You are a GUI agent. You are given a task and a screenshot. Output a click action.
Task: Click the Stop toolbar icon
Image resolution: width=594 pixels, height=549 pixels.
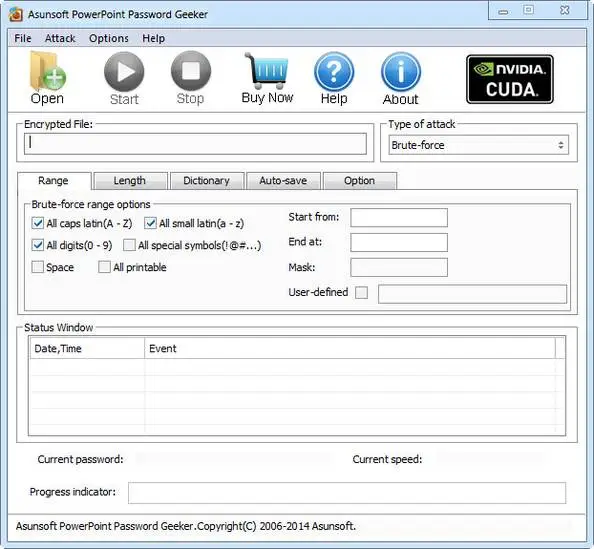pyautogui.click(x=191, y=71)
